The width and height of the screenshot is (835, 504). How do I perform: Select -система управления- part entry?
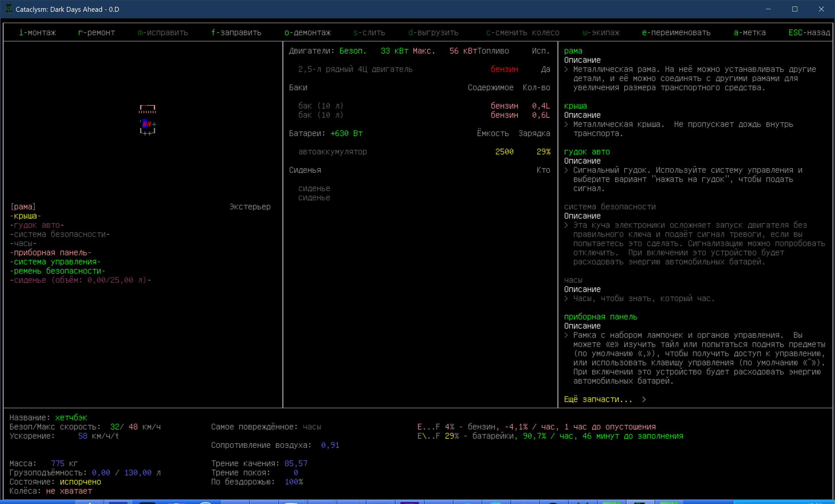pyautogui.click(x=55, y=262)
